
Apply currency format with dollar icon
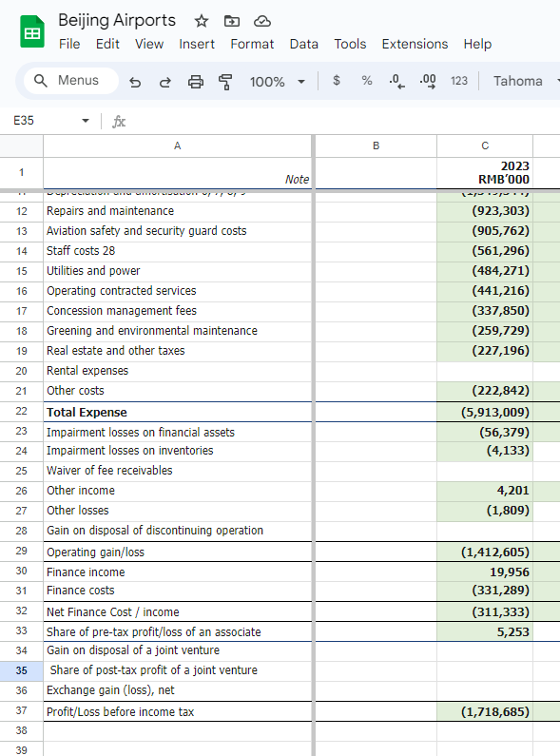tap(337, 81)
